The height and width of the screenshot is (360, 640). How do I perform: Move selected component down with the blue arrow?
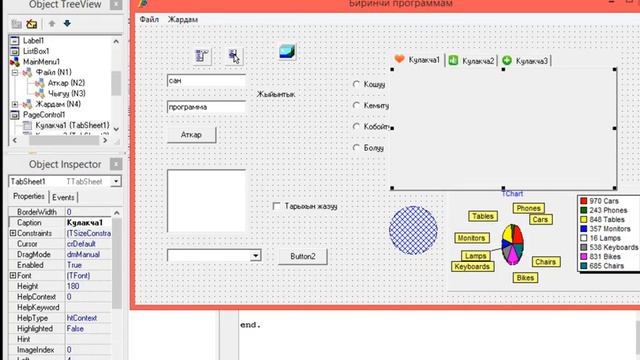(67, 23)
